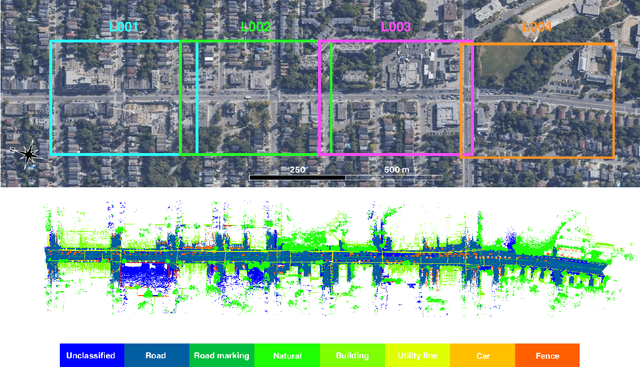This screenshot has height=367, width=640.
Task: Click the cyan L001 section label
Action: pyautogui.click(x=124, y=27)
